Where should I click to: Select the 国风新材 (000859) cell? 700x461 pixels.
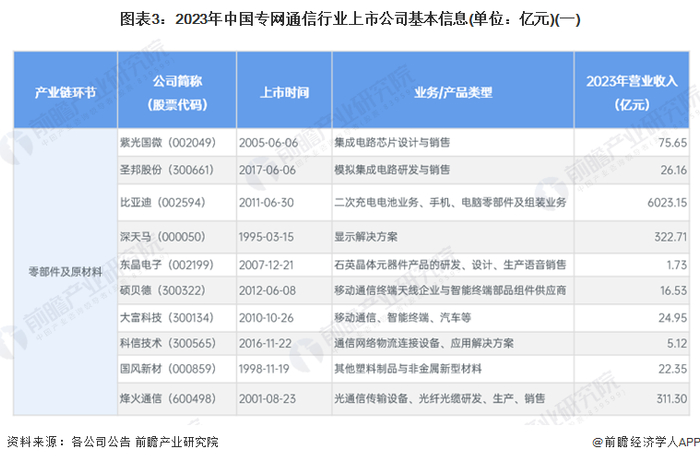pyautogui.click(x=177, y=369)
